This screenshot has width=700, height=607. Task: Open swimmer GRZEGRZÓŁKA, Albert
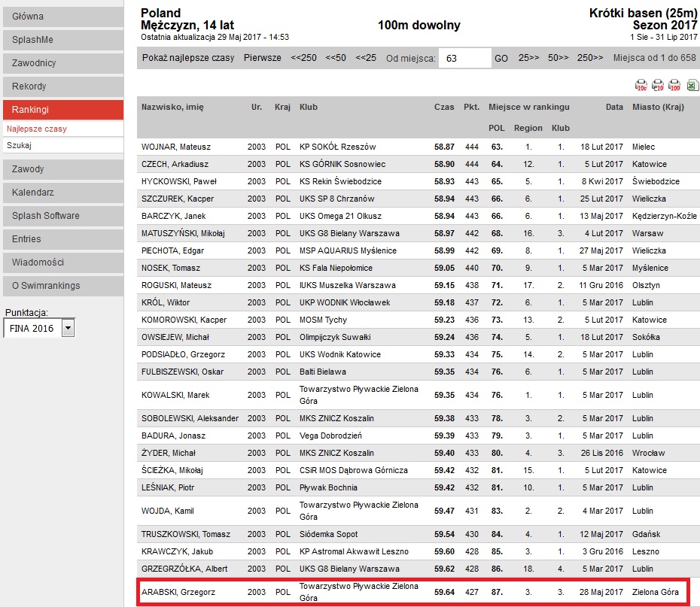[184, 569]
